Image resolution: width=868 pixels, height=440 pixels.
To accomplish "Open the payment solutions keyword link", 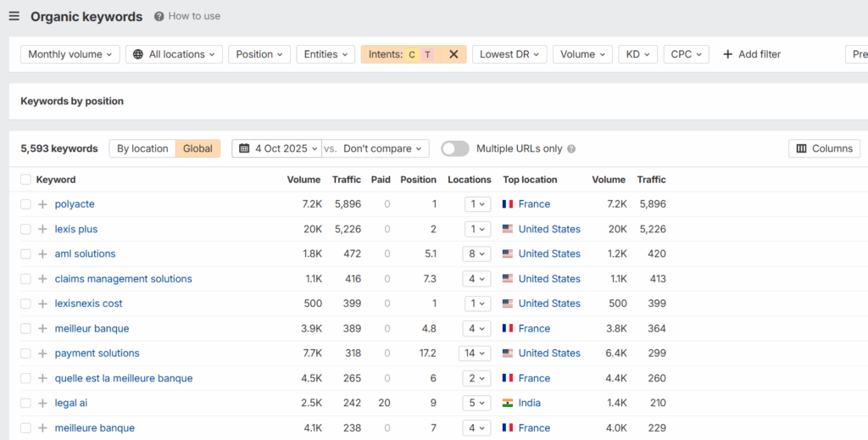I will (97, 354).
